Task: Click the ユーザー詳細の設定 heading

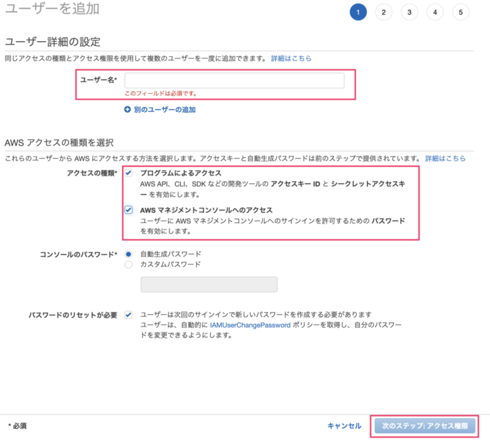Action: [x=53, y=42]
